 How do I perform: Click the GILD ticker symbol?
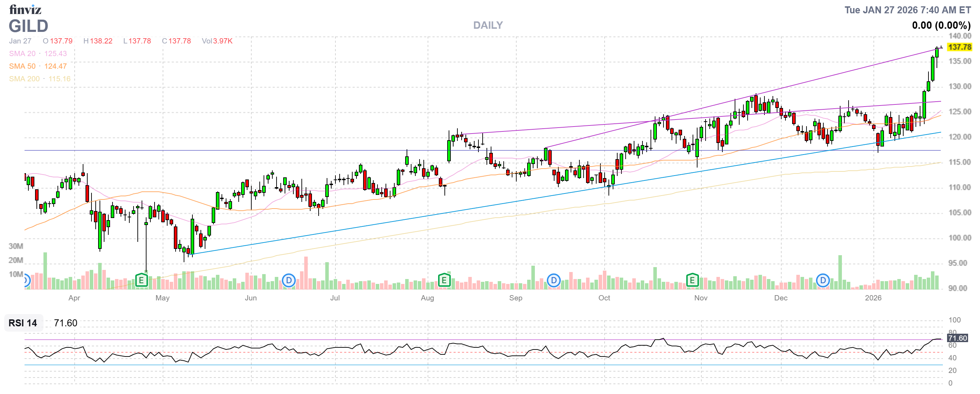point(28,26)
